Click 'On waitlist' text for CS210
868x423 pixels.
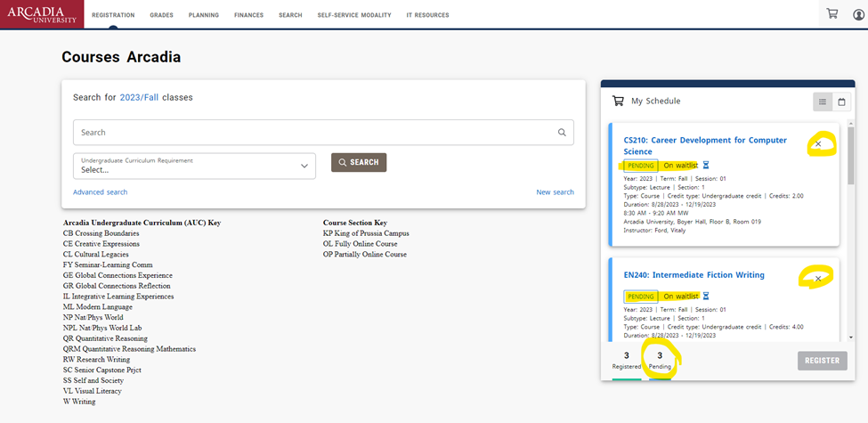tap(680, 165)
